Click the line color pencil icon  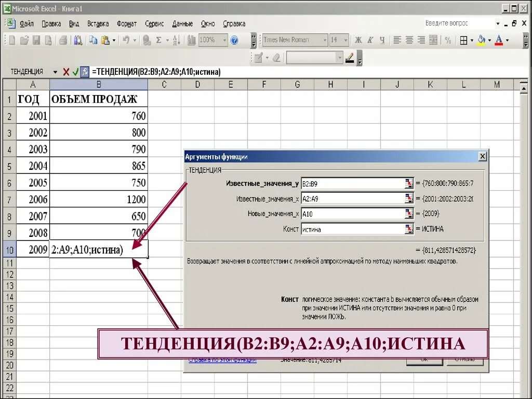pyautogui.click(x=350, y=58)
